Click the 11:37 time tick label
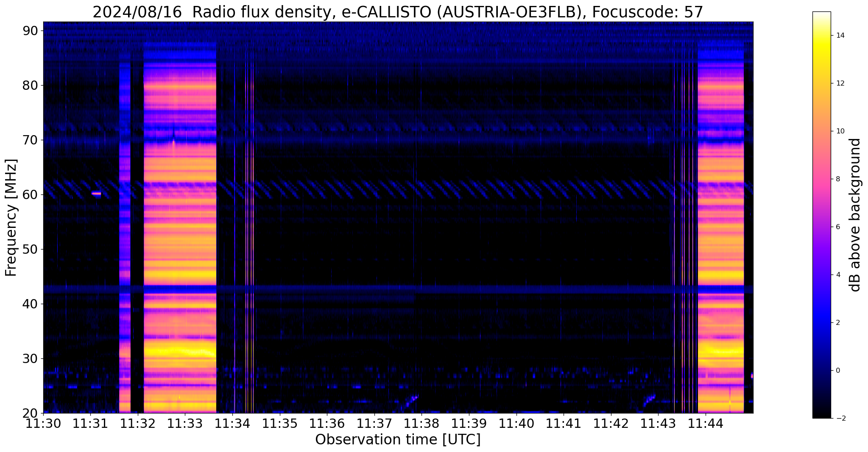Image resolution: width=868 pixels, height=452 pixels. [x=374, y=424]
